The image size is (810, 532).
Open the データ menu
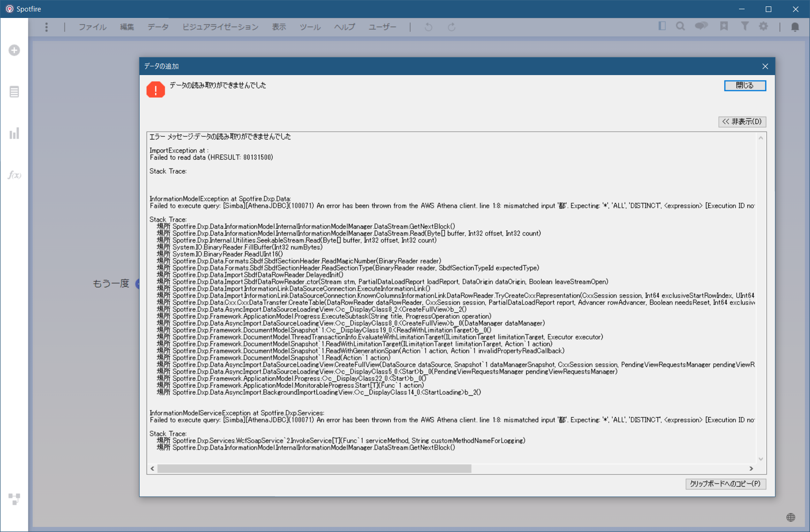click(x=158, y=27)
